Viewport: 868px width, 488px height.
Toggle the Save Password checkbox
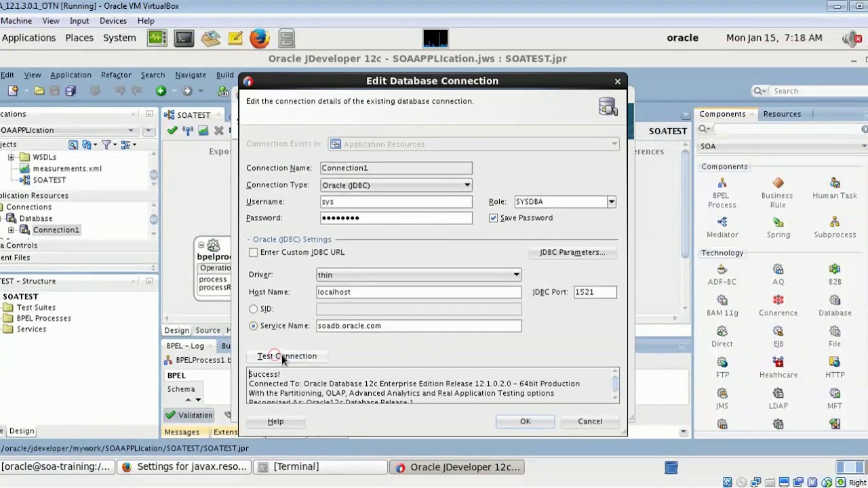493,218
